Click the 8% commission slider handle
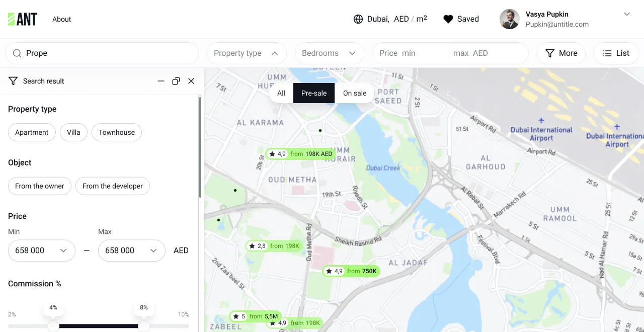This screenshot has width=644, height=332. [144, 326]
